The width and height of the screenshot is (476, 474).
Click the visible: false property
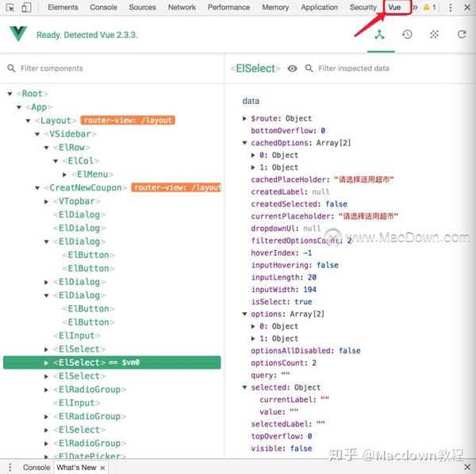click(282, 449)
